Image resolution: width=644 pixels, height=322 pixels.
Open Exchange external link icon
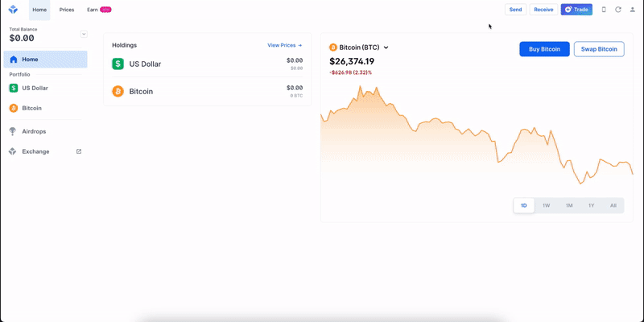pos(79,151)
